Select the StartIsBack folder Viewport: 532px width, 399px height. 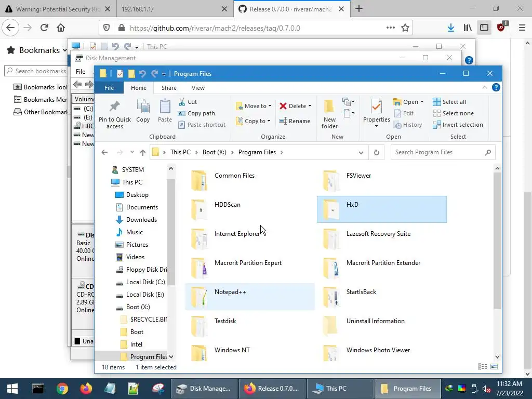click(381, 297)
